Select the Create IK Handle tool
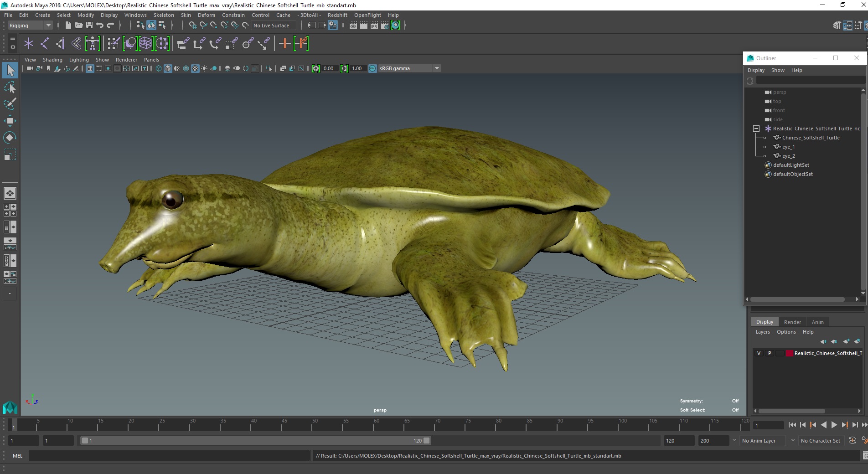868x474 pixels. tap(60, 44)
